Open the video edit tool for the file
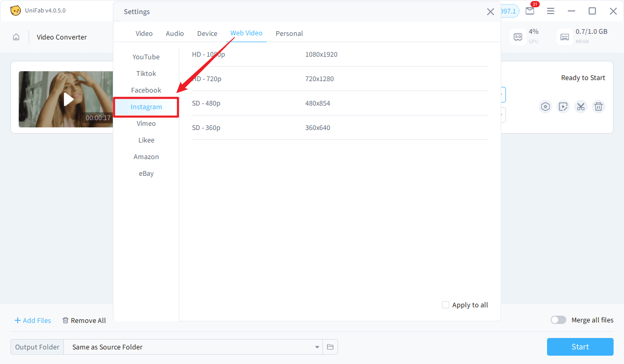The width and height of the screenshot is (624, 364). tap(563, 106)
